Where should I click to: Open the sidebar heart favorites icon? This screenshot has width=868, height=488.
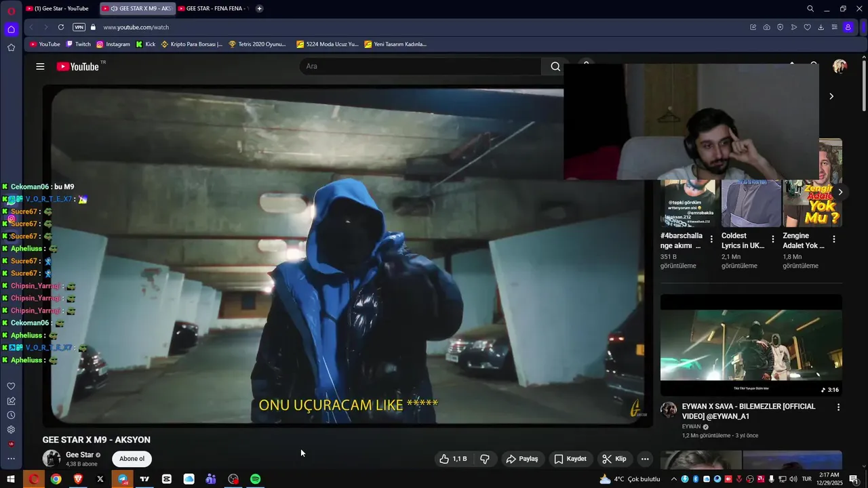coord(11,386)
